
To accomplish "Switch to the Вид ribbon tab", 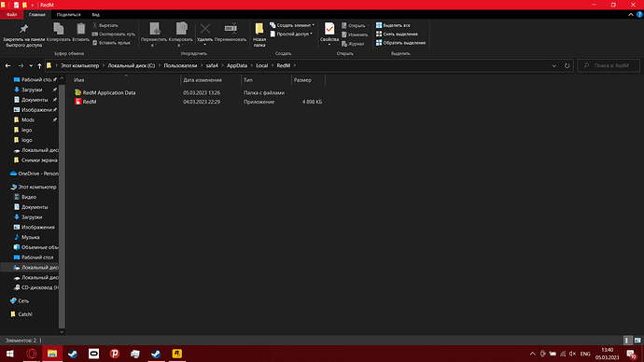I will pyautogui.click(x=96, y=15).
